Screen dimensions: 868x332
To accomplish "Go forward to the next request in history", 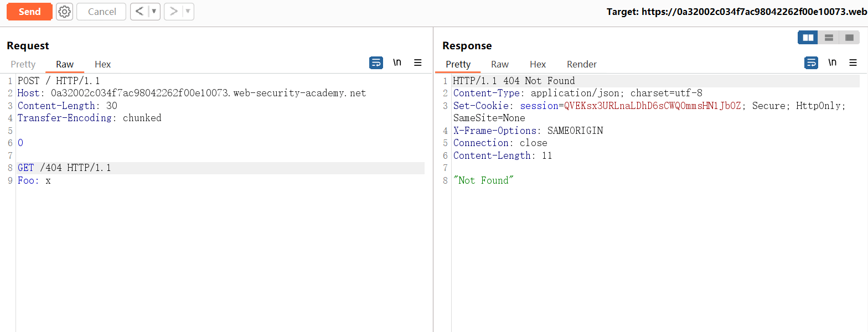I will click(173, 12).
